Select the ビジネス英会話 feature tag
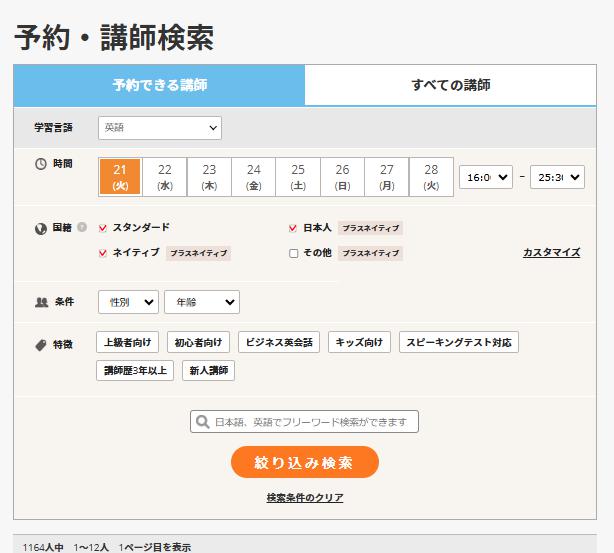The height and width of the screenshot is (553, 614). [279, 342]
